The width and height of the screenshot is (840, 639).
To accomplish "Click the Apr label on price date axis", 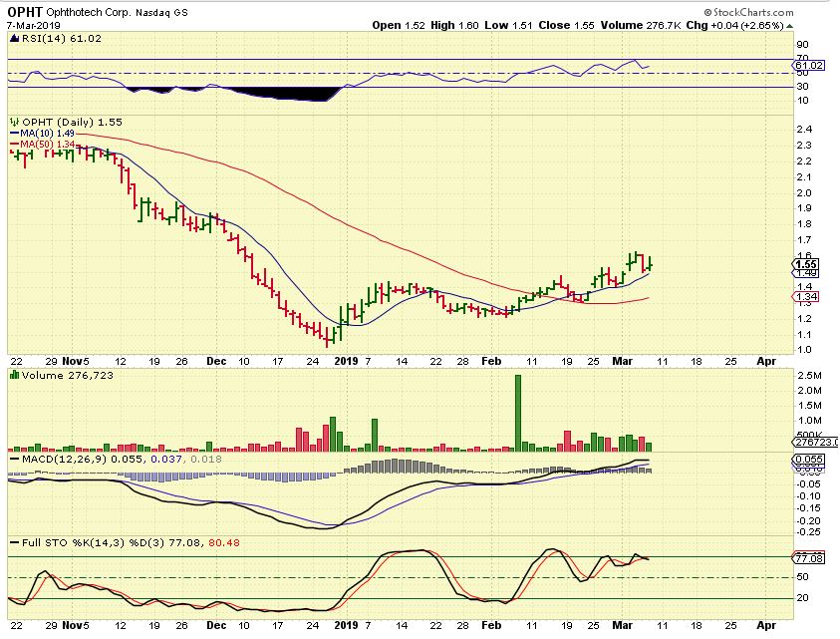I will (x=766, y=361).
